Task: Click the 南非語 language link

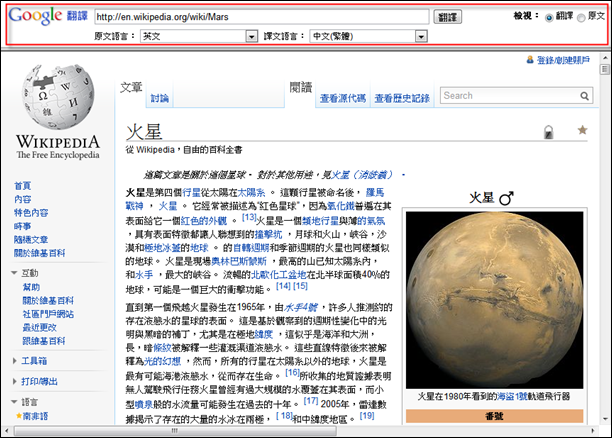Action: (36, 416)
